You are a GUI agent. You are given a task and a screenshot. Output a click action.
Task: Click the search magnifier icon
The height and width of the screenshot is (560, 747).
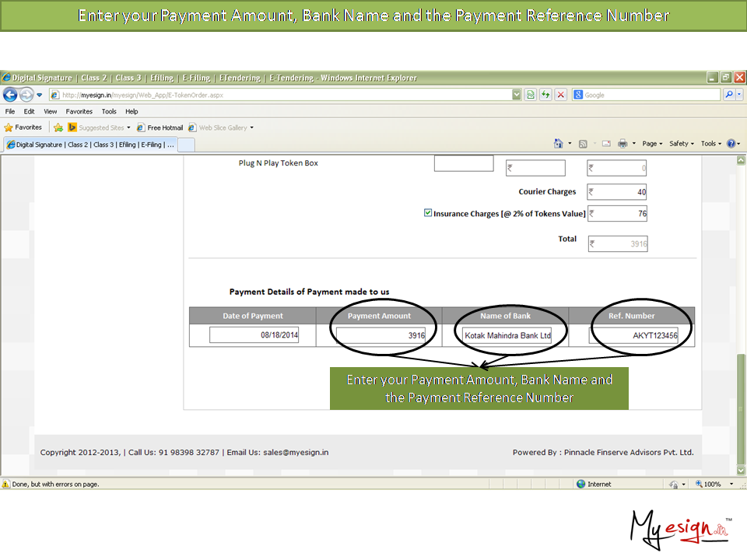click(729, 95)
